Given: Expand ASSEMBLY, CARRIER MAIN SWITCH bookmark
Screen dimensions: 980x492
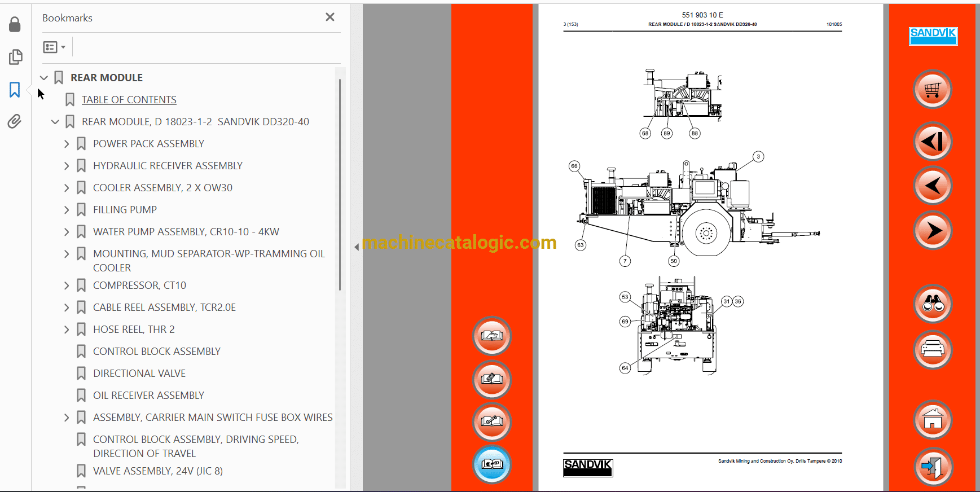Looking at the screenshot, I should tap(67, 418).
